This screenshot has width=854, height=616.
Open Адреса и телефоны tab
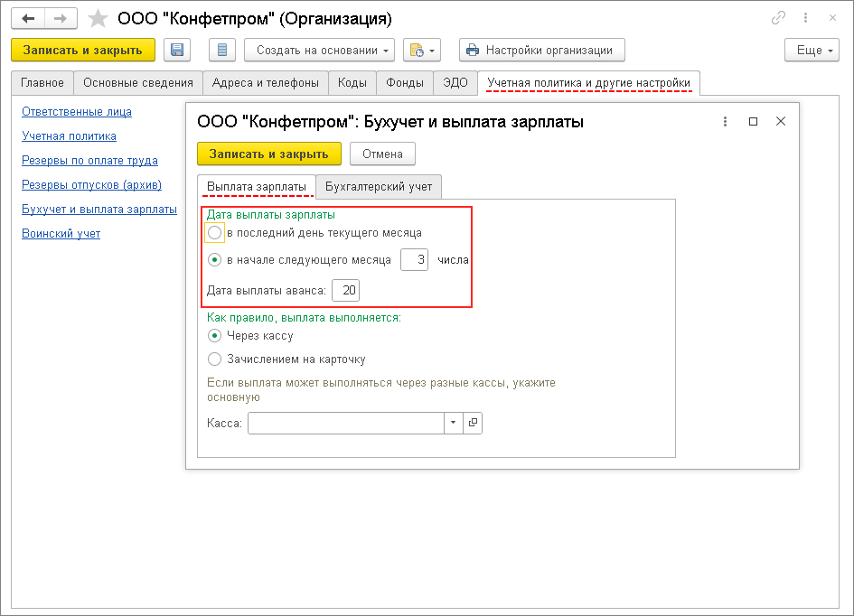point(266,83)
